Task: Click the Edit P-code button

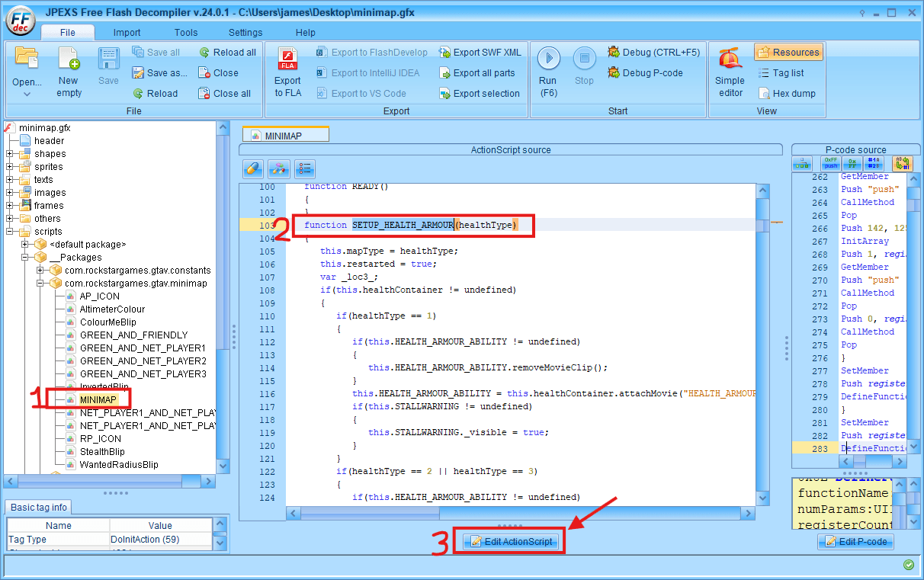Action: pyautogui.click(x=855, y=542)
